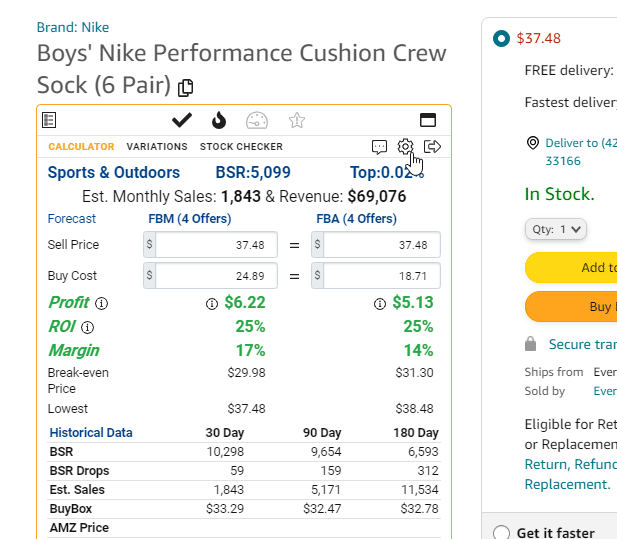Screen dimensions: 617x539
Task: Open the panel list icon at top-left
Action: coord(49,120)
